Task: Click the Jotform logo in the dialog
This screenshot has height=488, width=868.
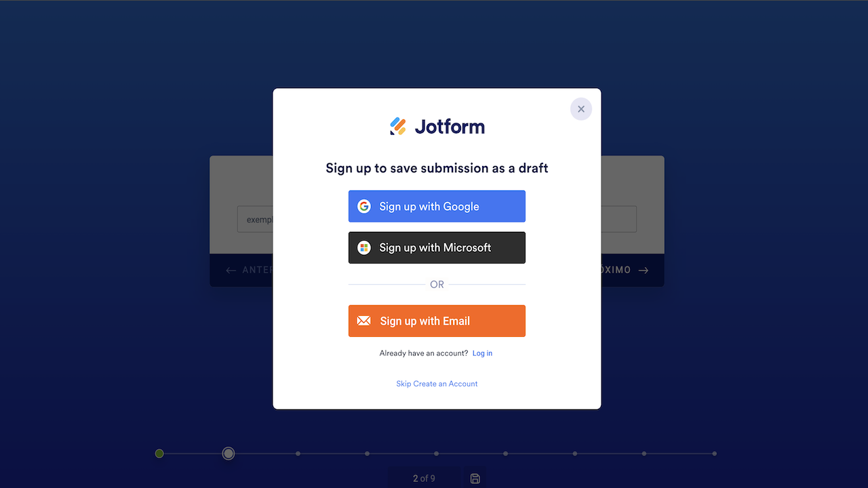Action: (437, 127)
